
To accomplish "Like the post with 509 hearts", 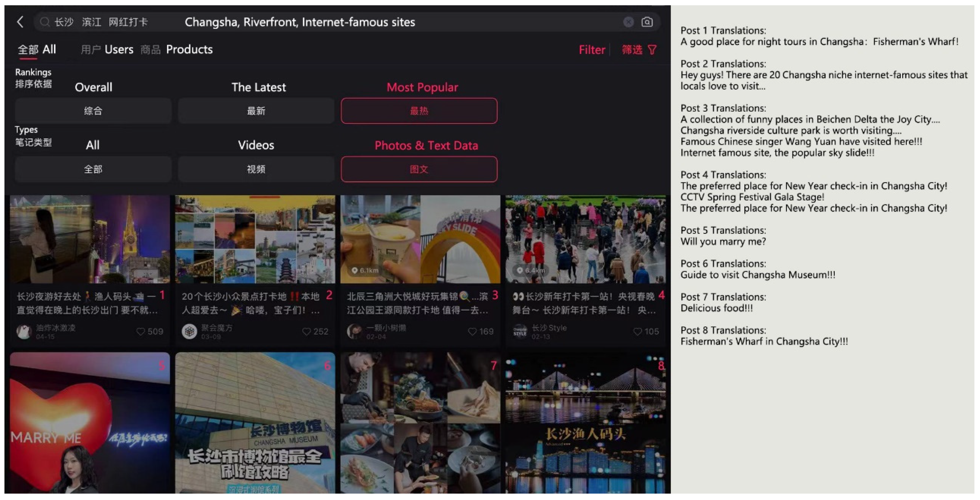I will (141, 331).
